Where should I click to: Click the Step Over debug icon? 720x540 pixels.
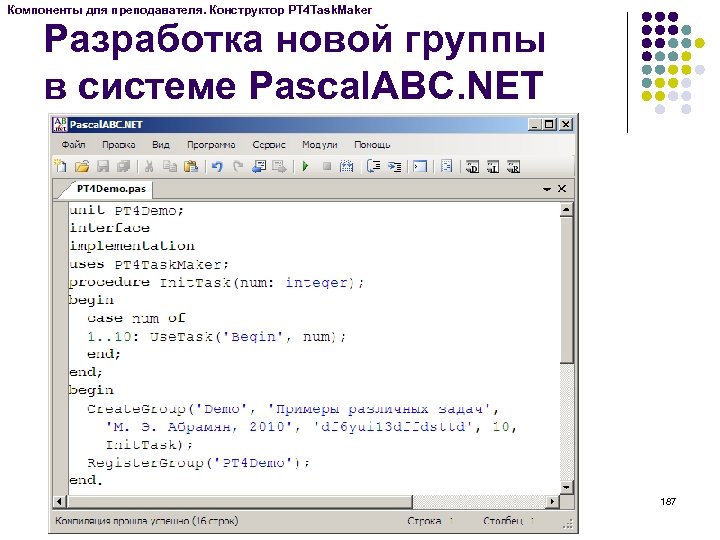pos(373,166)
